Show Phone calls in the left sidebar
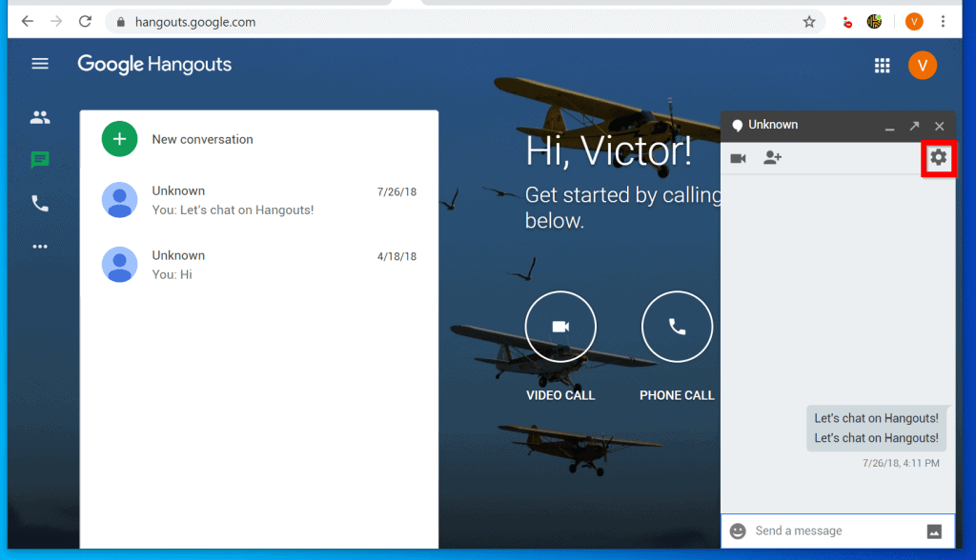This screenshot has width=976, height=560. coord(40,204)
